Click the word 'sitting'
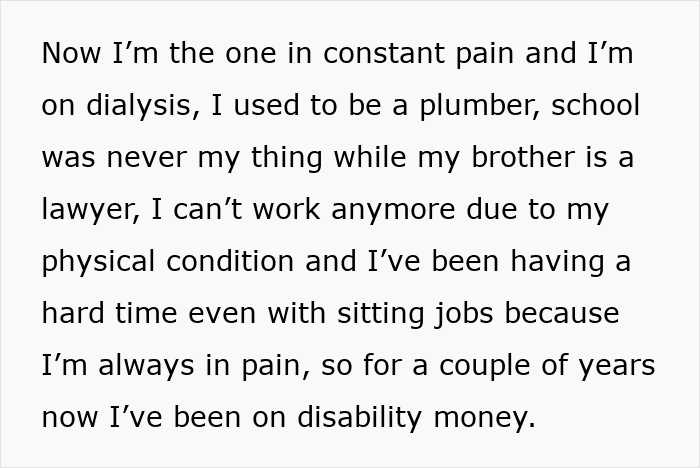 (x=398, y=313)
